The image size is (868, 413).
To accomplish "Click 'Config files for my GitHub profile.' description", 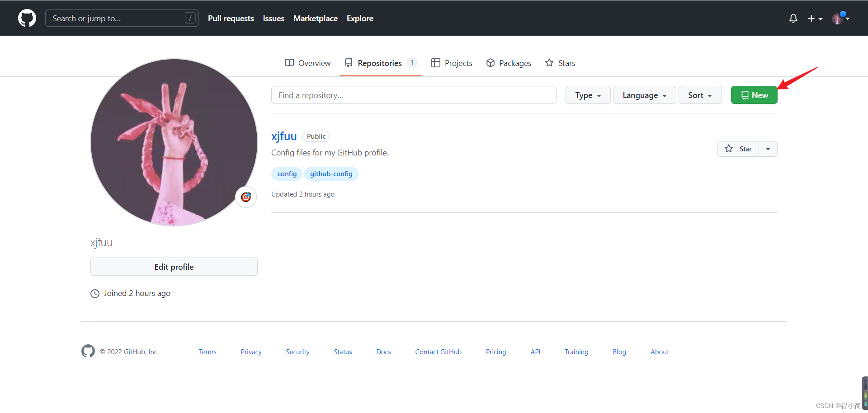I will [330, 153].
